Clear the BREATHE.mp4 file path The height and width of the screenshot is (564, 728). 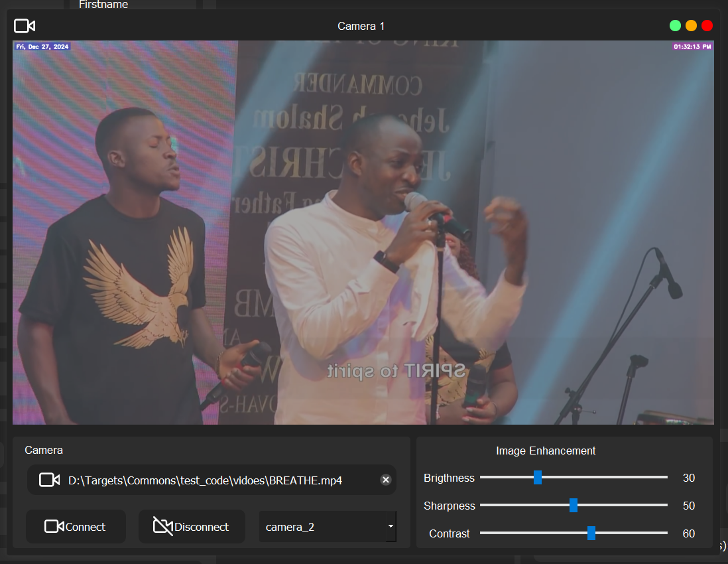click(x=386, y=480)
